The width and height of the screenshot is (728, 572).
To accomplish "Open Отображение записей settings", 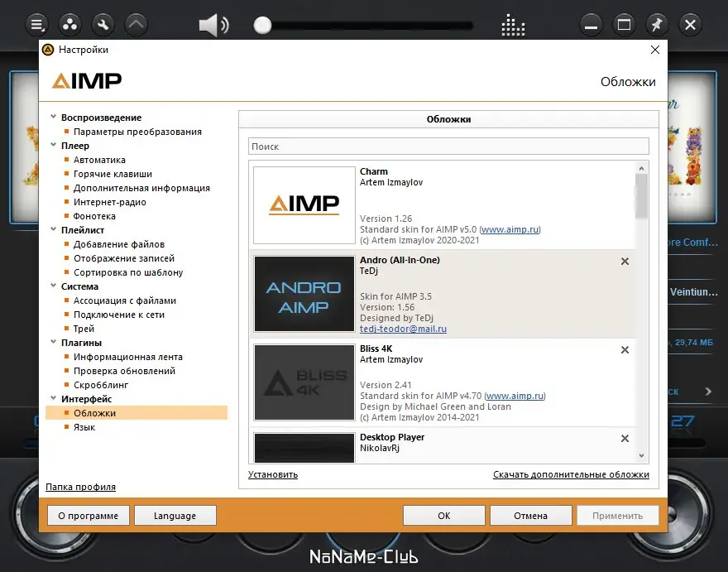I will pos(124,258).
